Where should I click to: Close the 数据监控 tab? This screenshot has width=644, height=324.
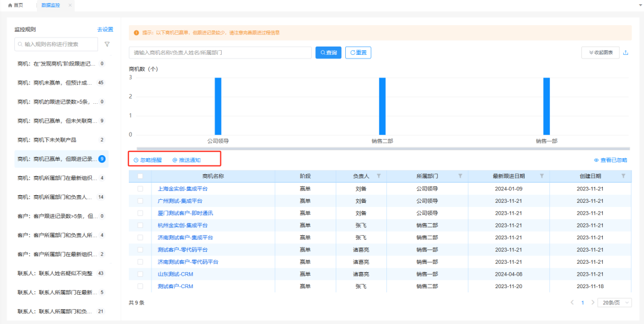(x=70, y=5)
